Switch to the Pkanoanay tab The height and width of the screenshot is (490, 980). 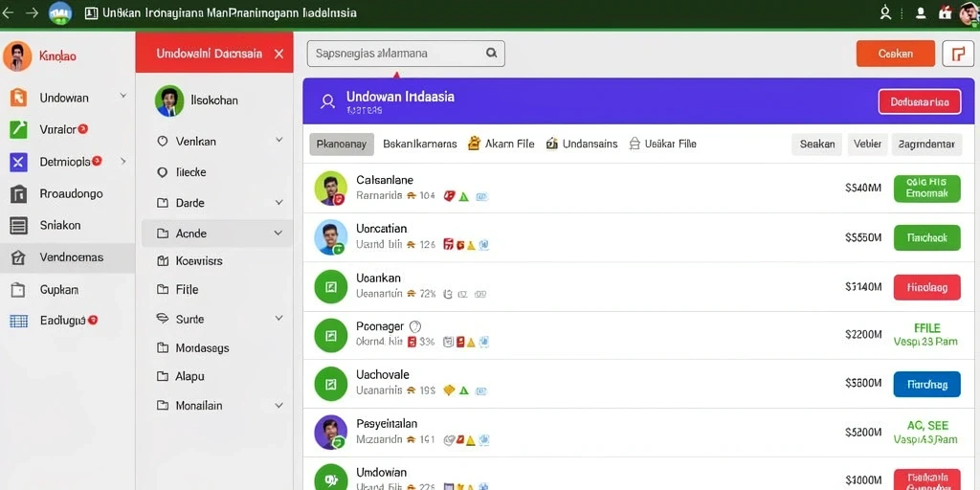tap(342, 144)
